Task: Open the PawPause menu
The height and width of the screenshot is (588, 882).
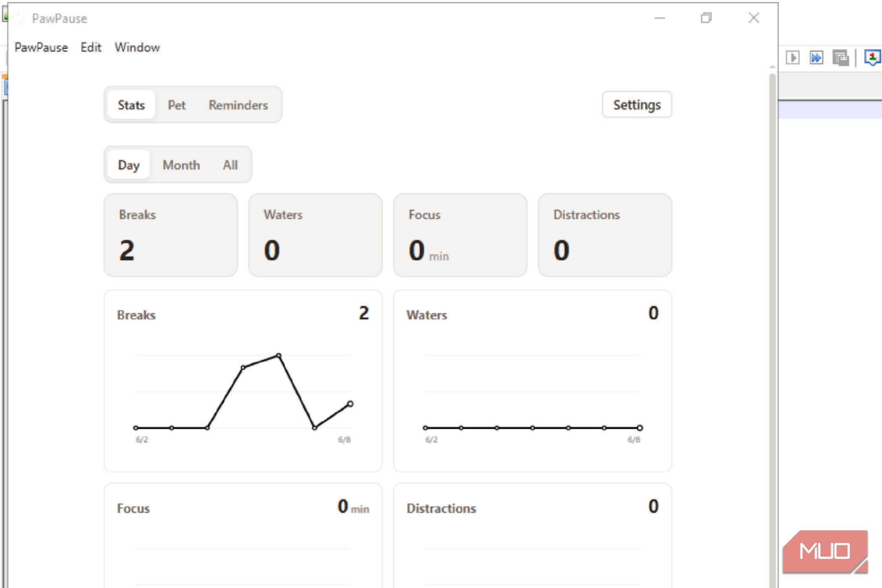Action: click(41, 47)
